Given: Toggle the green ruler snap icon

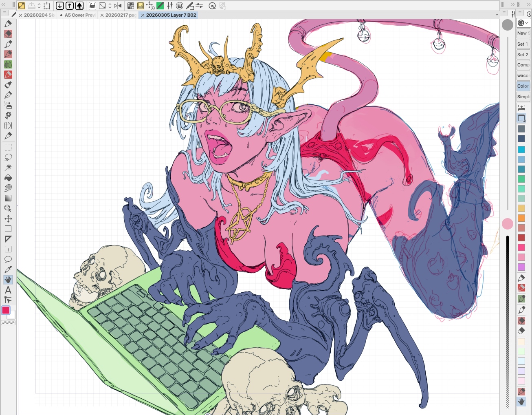Looking at the screenshot, I should 160,6.
